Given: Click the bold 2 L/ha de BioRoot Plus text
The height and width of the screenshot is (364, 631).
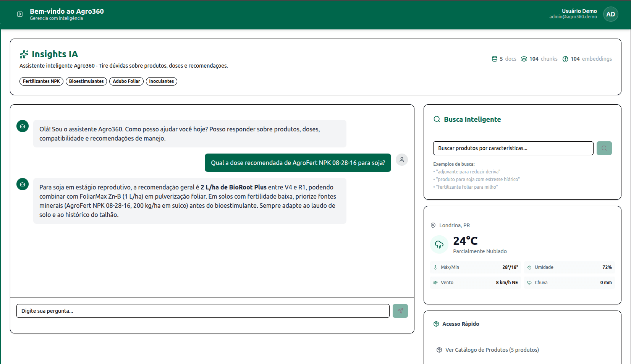Looking at the screenshot, I should pos(233,187).
